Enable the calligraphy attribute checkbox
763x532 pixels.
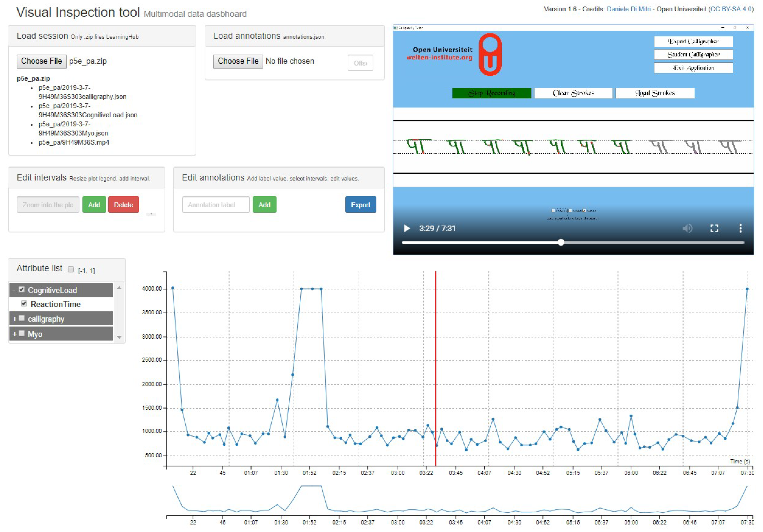pos(22,318)
